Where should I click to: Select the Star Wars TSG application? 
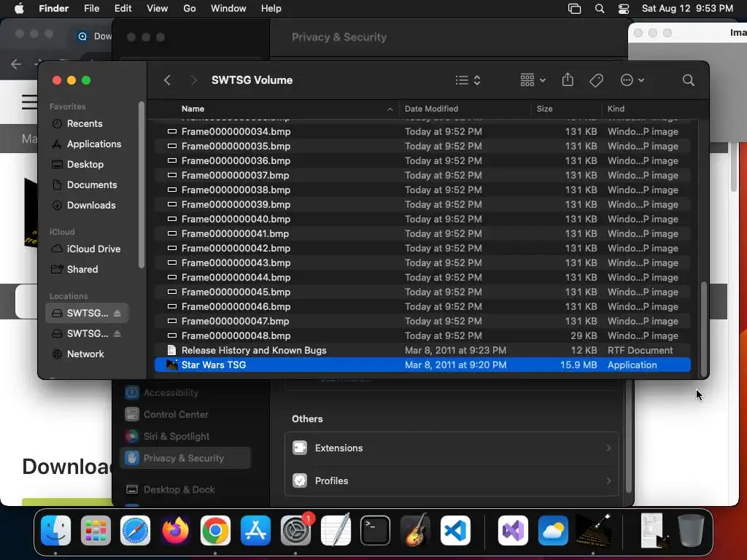tap(422, 365)
